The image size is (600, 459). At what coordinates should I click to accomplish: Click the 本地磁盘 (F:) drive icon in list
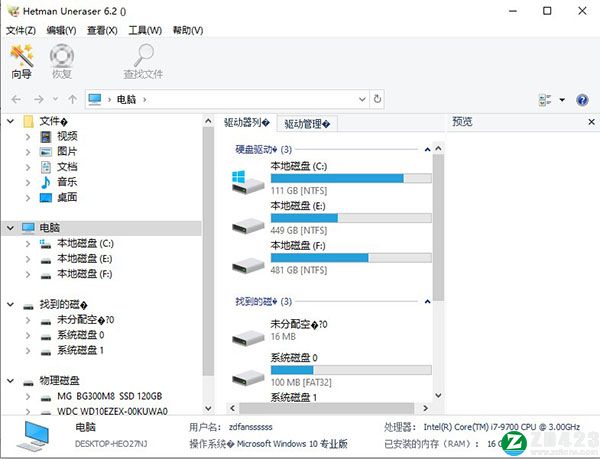[x=248, y=265]
